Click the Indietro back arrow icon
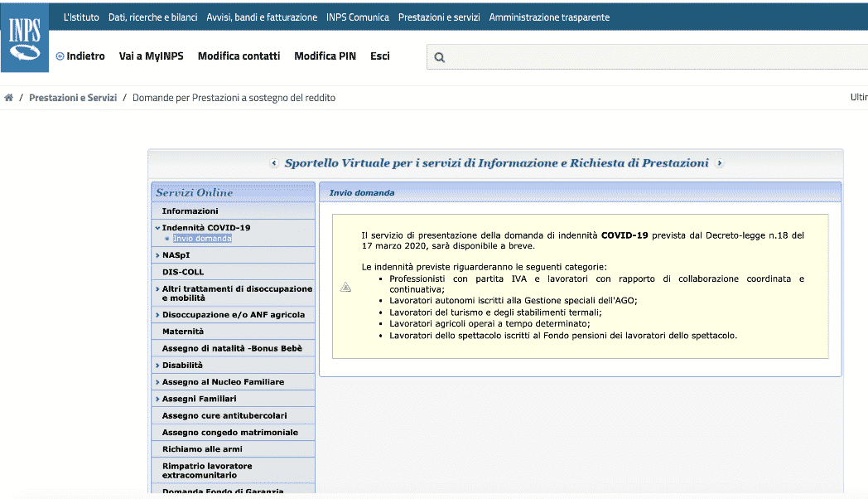Screen dimensions: 868x499 60,56
